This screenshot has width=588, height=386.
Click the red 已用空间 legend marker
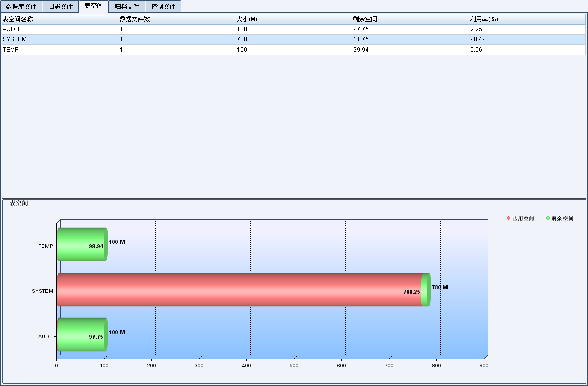508,218
